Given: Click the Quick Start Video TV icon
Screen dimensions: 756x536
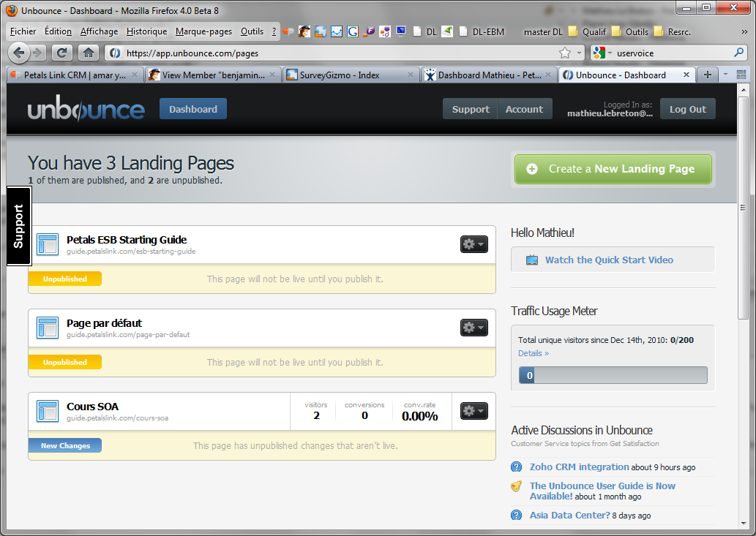Looking at the screenshot, I should (x=532, y=260).
